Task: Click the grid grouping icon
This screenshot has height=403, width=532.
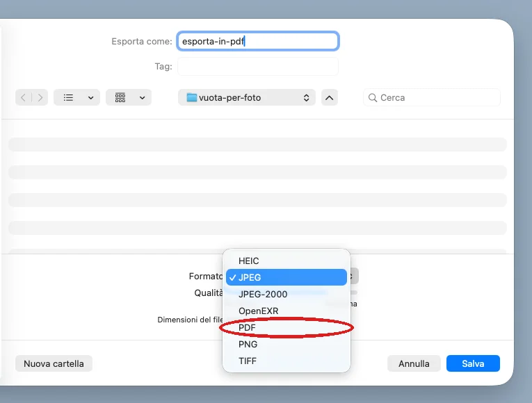Action: [120, 97]
